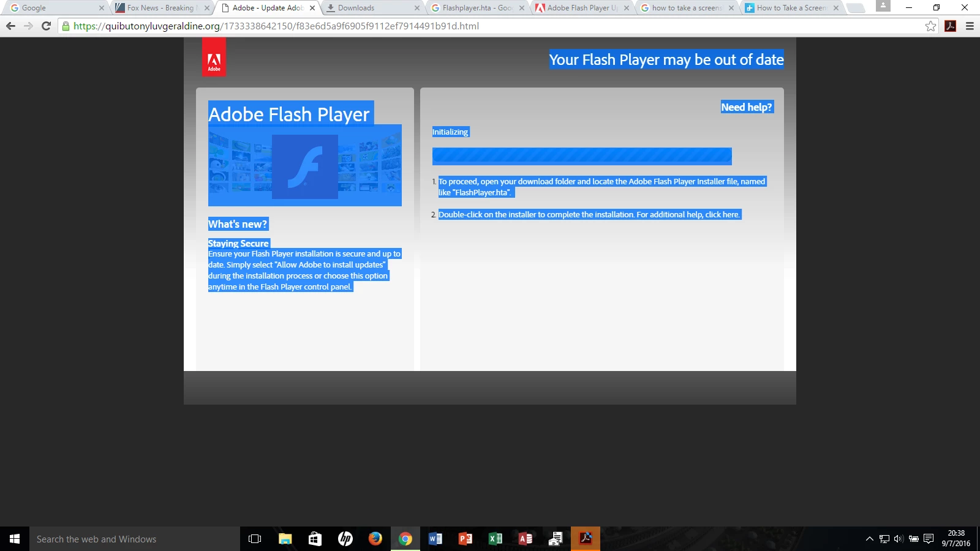Click the 'Staying Secure' text
980x551 pixels.
coord(238,243)
